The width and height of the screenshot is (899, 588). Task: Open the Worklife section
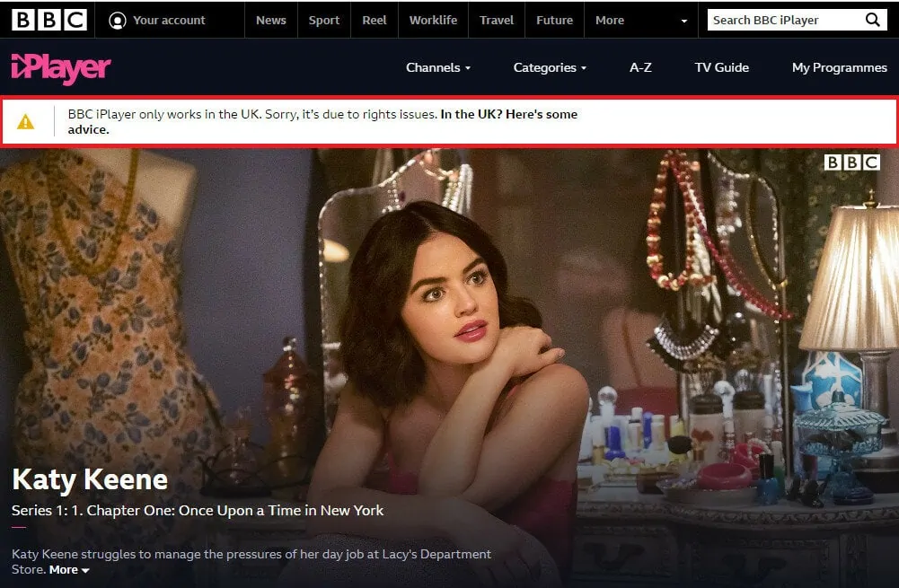point(433,20)
